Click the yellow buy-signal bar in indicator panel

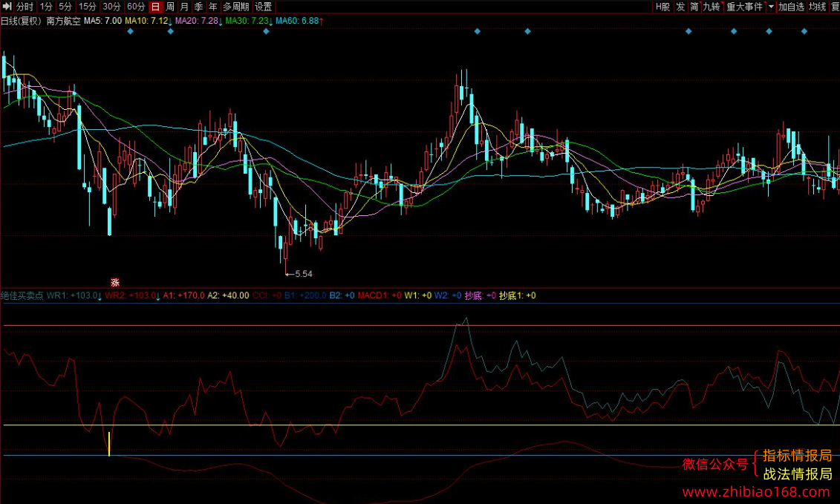click(x=108, y=444)
